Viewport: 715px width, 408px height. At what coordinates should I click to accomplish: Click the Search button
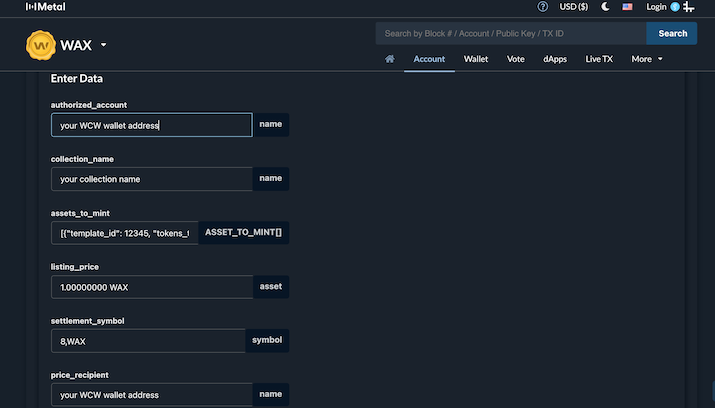tap(672, 33)
